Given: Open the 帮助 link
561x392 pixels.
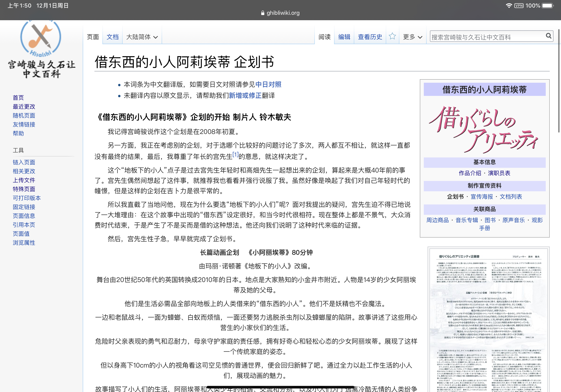Looking at the screenshot, I should [x=18, y=133].
